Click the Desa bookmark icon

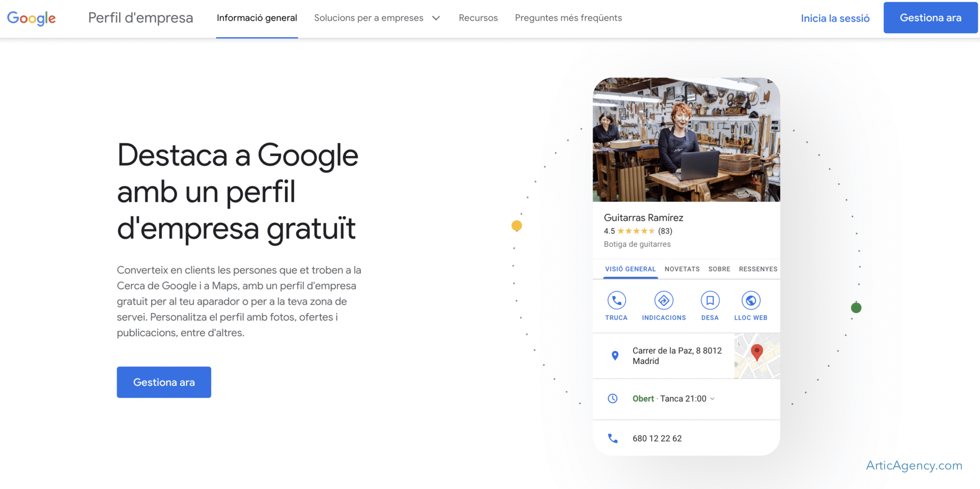710,300
